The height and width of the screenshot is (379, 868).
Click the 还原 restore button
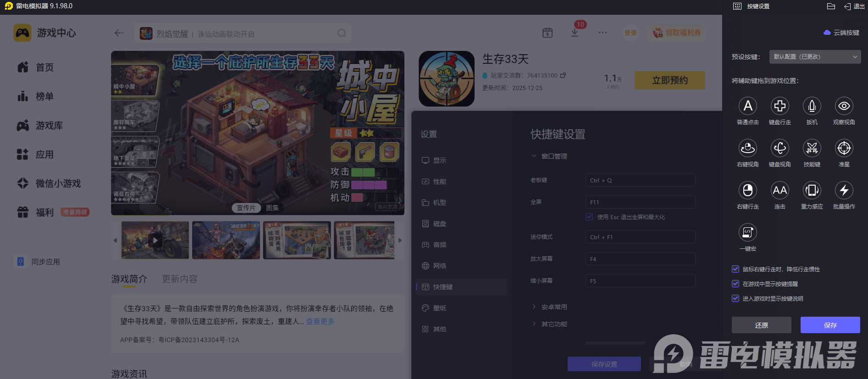point(762,325)
